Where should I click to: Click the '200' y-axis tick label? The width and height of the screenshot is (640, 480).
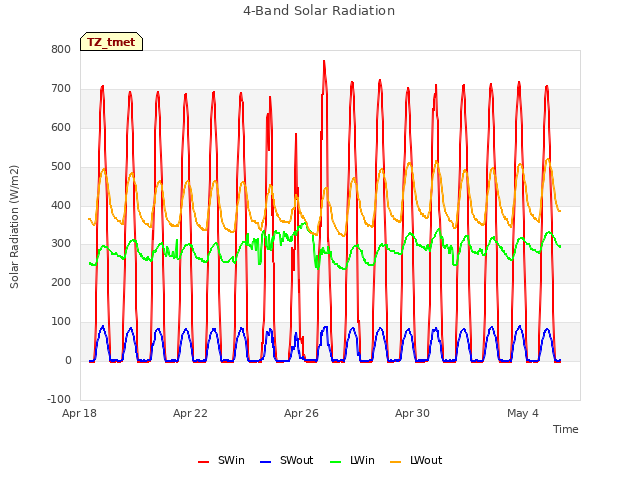pyautogui.click(x=61, y=282)
